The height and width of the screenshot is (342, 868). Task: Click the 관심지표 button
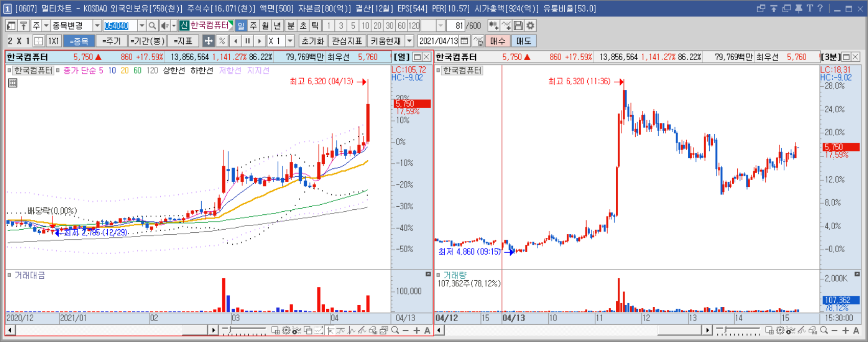point(347,41)
